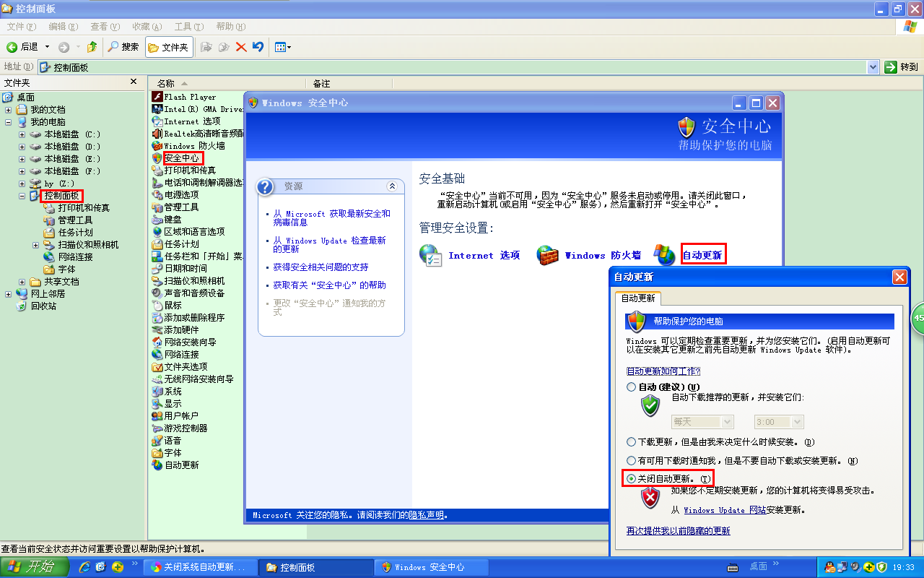Click the red Delete toolbar icon
Viewport: 924px width, 578px height.
pyautogui.click(x=241, y=47)
